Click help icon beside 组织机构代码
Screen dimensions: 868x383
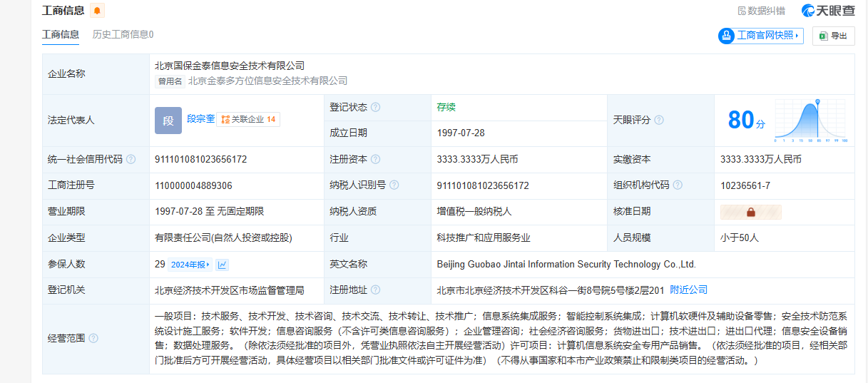pos(678,185)
